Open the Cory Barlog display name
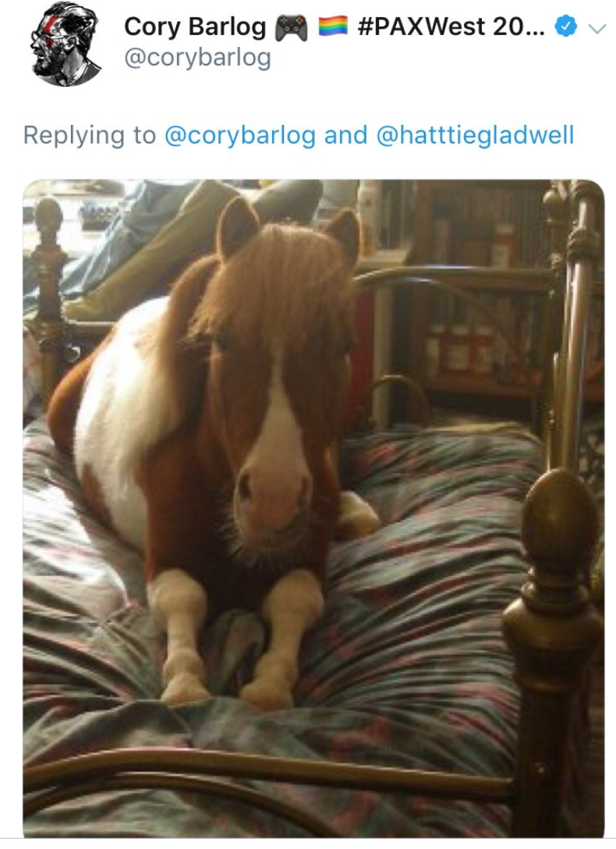Screen dimensions: 616x849 click(195, 28)
